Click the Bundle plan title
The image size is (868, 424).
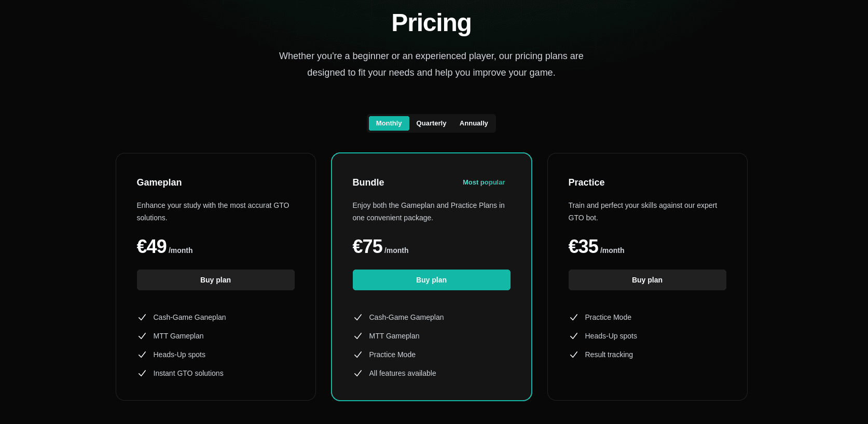pyautogui.click(x=368, y=182)
